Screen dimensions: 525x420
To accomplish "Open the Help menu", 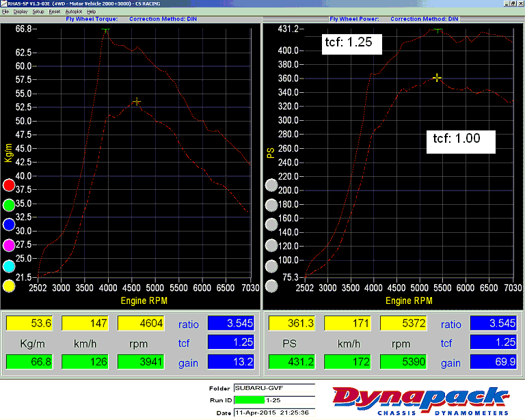I will pos(92,12).
